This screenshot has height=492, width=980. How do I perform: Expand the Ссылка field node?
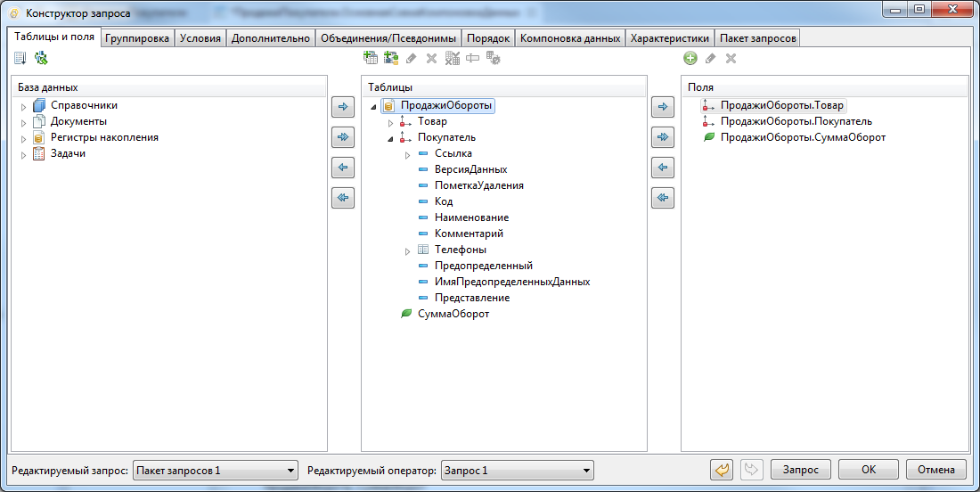click(407, 155)
